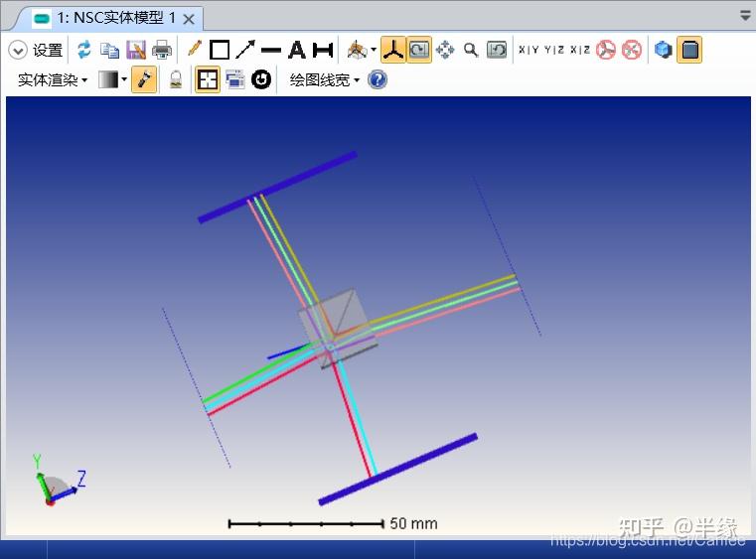Image resolution: width=756 pixels, height=559 pixels.
Task: Switch to the X|Y view
Action: 529,50
